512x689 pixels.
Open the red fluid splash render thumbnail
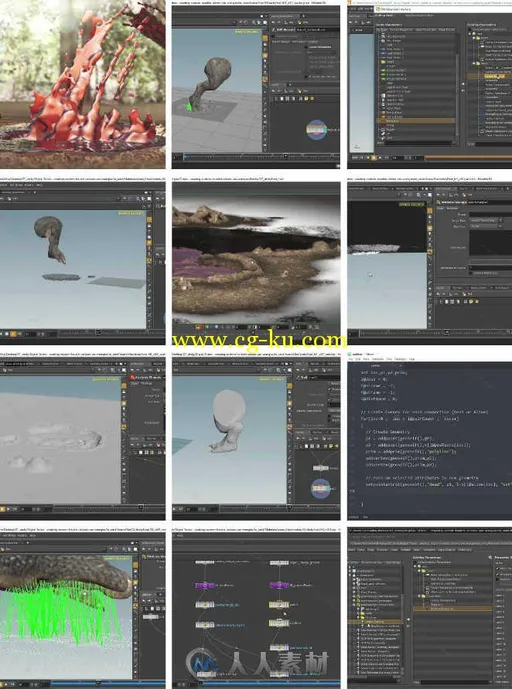pyautogui.click(x=82, y=84)
